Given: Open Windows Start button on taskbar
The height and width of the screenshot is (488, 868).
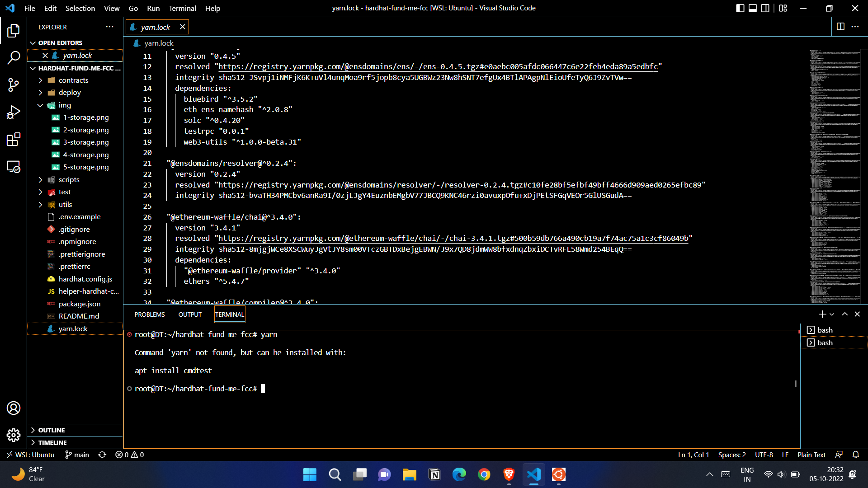Looking at the screenshot, I should pos(310,474).
